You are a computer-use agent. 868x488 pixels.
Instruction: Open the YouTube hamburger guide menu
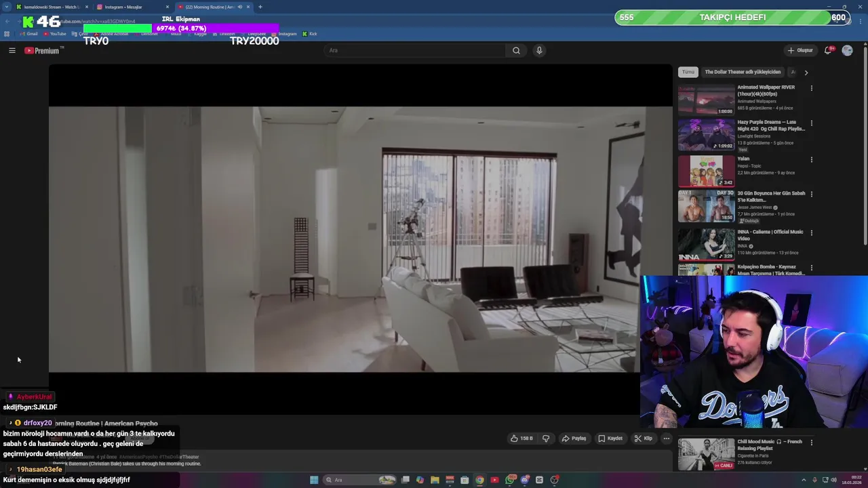coord(12,50)
